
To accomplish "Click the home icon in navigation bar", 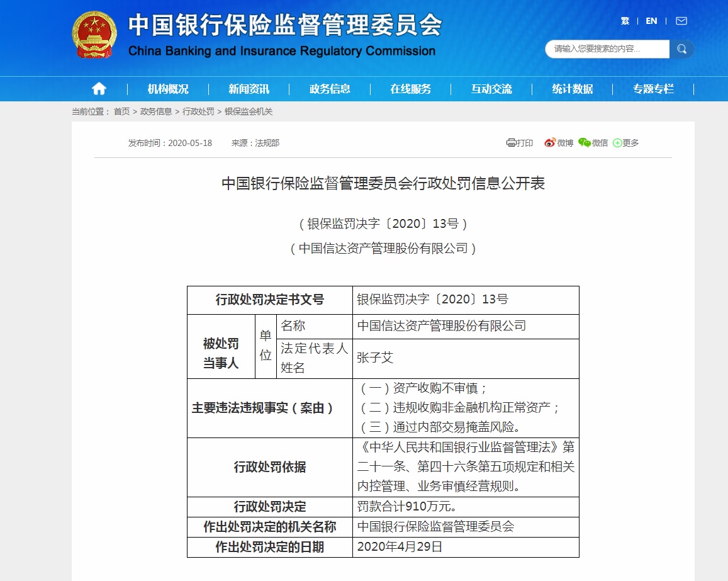I will pyautogui.click(x=99, y=88).
